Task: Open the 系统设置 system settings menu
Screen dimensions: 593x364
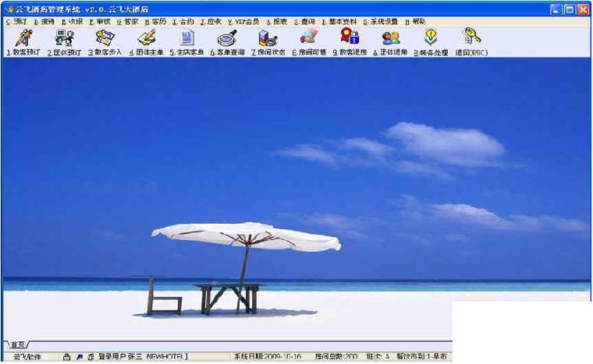Action: pos(381,22)
